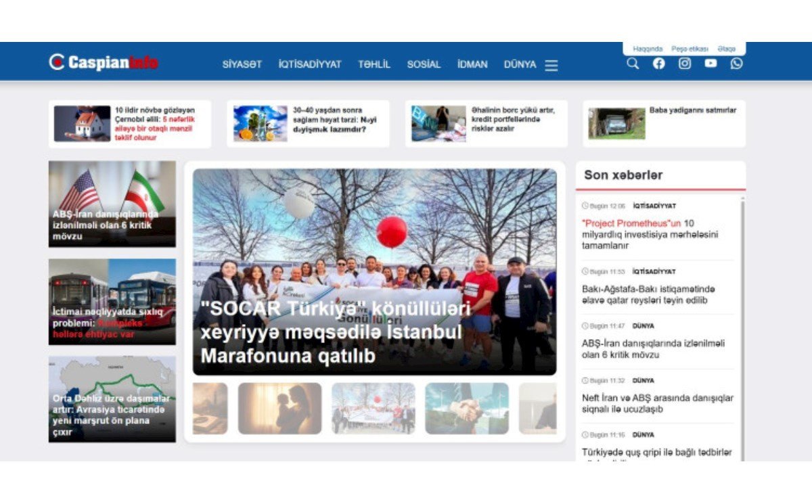Open the Haqqında link
This screenshot has height=504, width=812.
coord(647,48)
